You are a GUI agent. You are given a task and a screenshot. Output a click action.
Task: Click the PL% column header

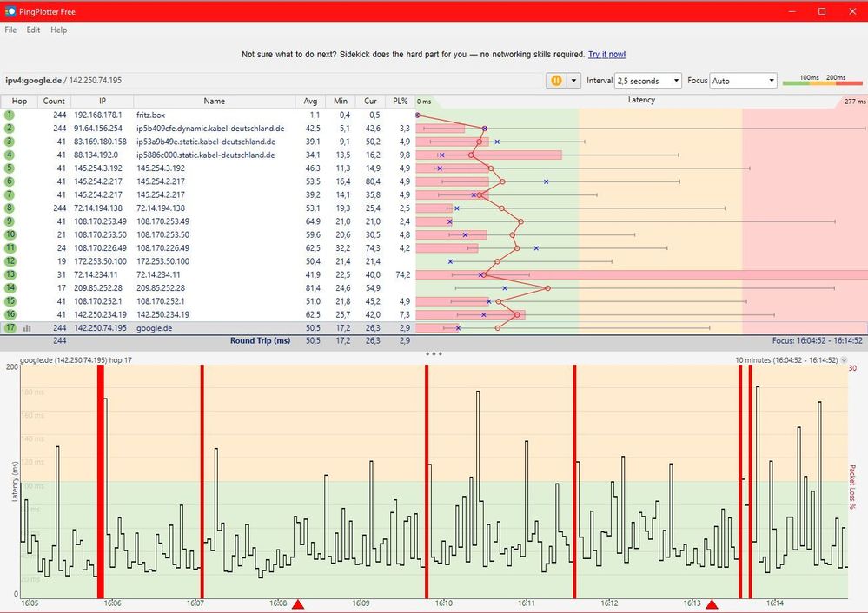tap(401, 102)
